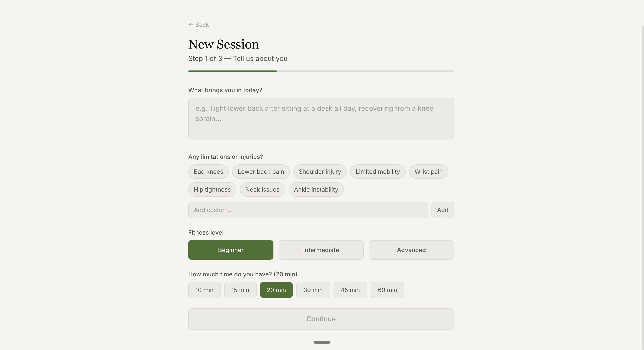Select the Beginner fitness level
Image resolution: width=644 pixels, height=350 pixels.
coord(231,250)
